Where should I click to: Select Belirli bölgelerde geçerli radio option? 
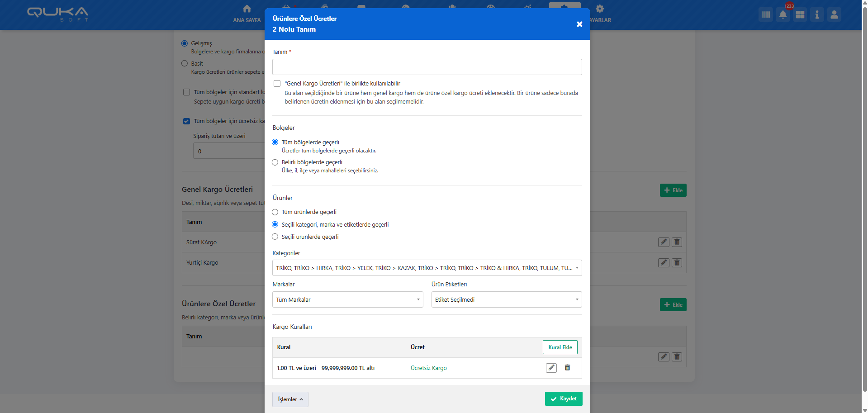[275, 162]
